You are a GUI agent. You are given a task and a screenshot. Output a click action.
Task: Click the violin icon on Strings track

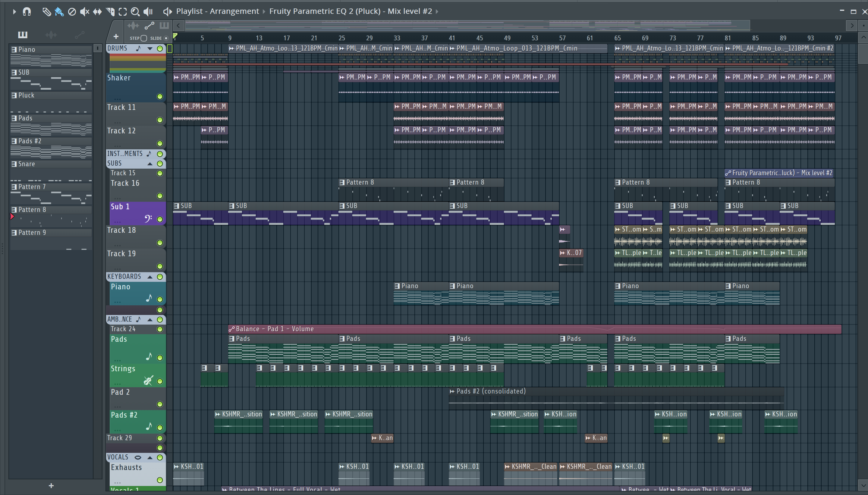148,380
